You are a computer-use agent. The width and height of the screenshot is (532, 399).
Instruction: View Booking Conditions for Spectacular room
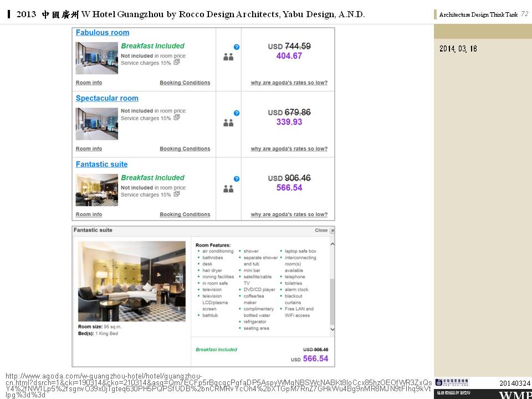pos(185,149)
